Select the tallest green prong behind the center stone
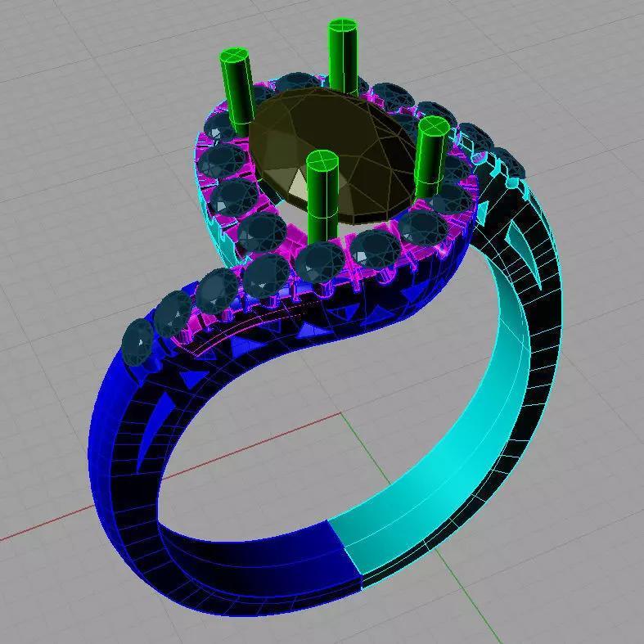Screen dimensions: 644x644 [343, 56]
